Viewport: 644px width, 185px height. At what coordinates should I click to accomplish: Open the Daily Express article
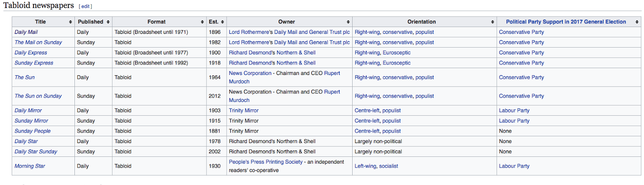click(x=31, y=53)
